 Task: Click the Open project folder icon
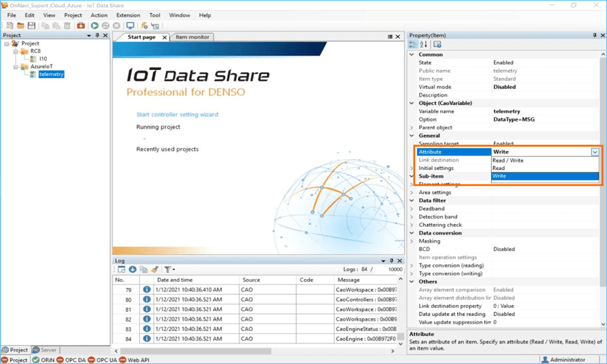(x=21, y=25)
